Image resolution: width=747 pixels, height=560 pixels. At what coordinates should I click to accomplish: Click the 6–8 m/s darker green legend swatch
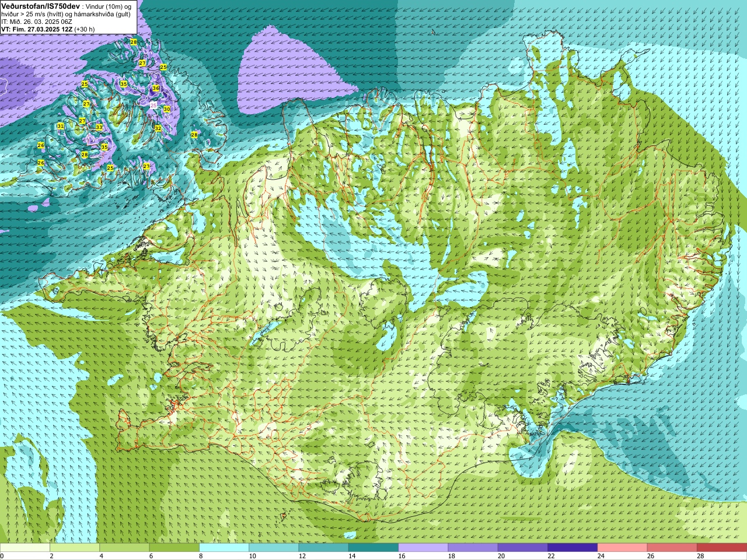(x=174, y=547)
